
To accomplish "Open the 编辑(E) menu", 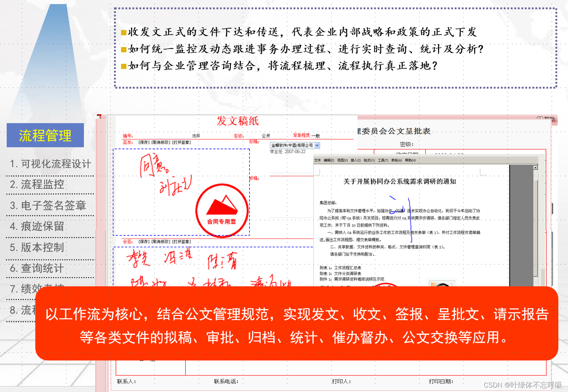I will (x=329, y=160).
